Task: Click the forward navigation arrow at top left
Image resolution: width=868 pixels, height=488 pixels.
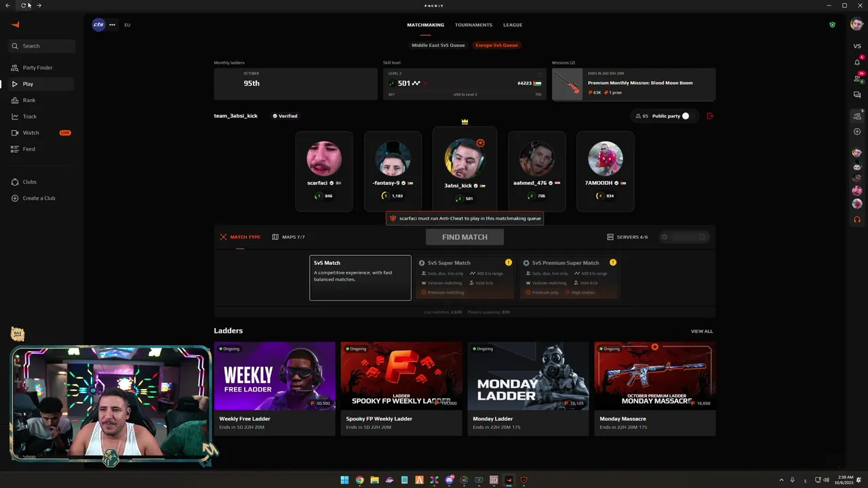Action: 39,5
